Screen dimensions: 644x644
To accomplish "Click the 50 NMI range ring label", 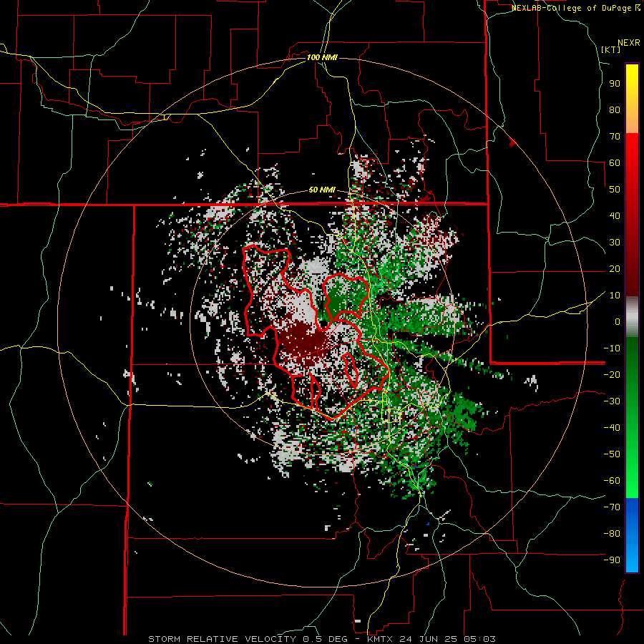I will coord(322,190).
